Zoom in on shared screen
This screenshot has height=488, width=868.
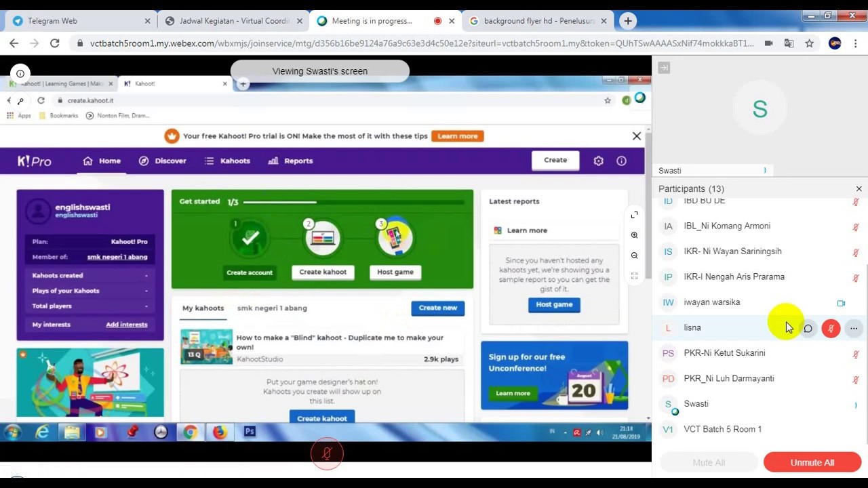point(634,235)
